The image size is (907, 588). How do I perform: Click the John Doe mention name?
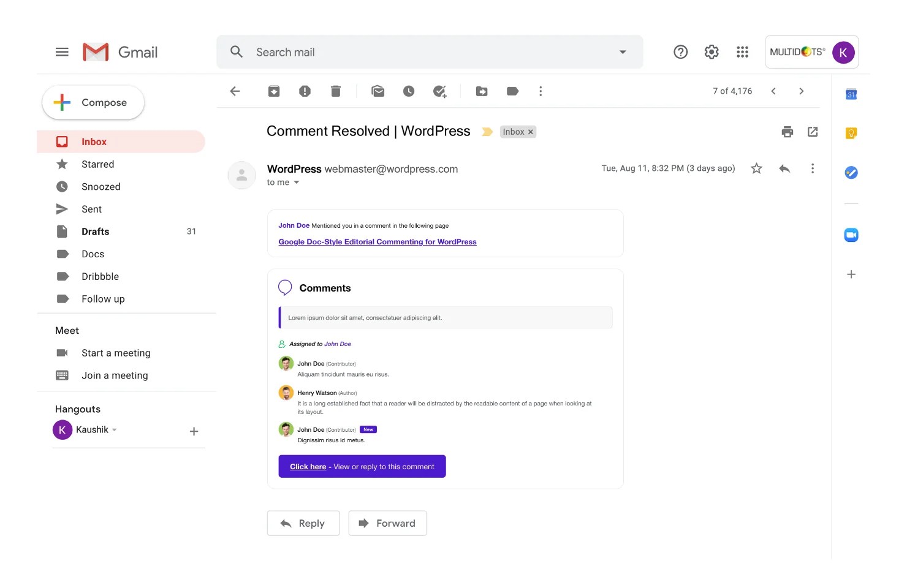point(294,225)
